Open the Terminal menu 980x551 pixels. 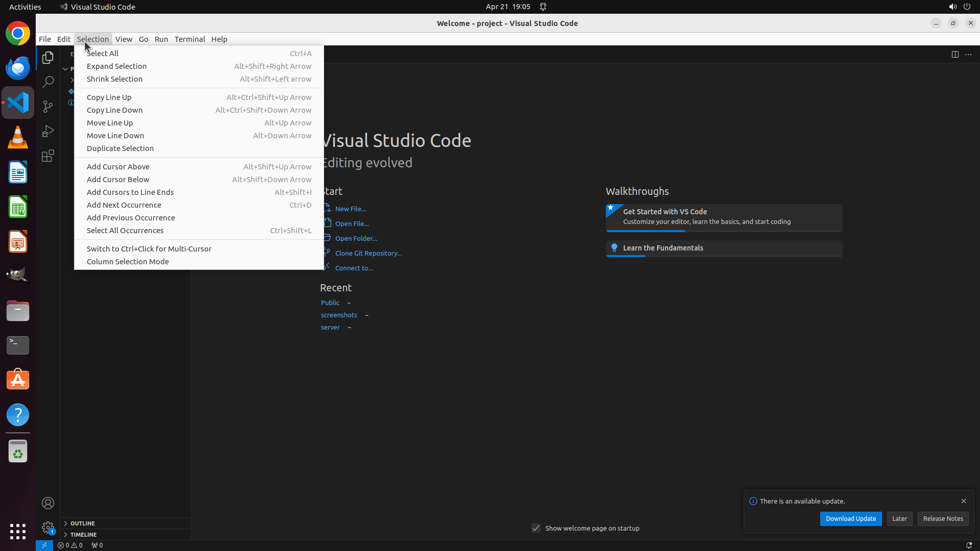pyautogui.click(x=189, y=39)
